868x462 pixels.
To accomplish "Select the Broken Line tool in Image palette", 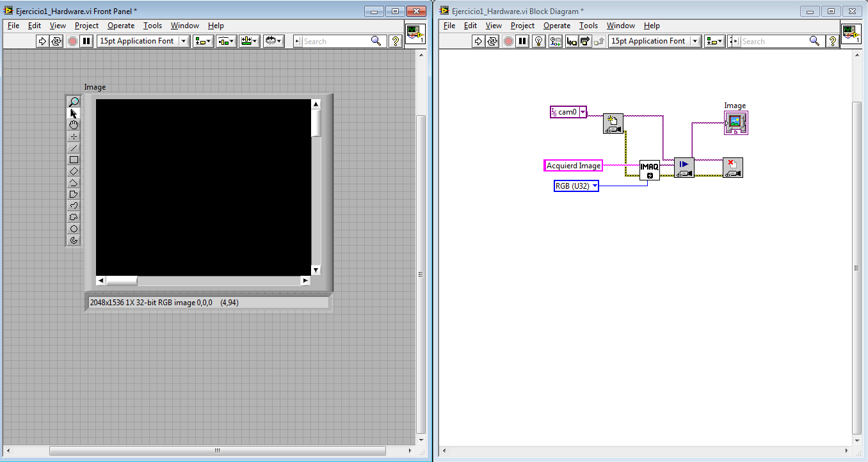I will point(74,182).
